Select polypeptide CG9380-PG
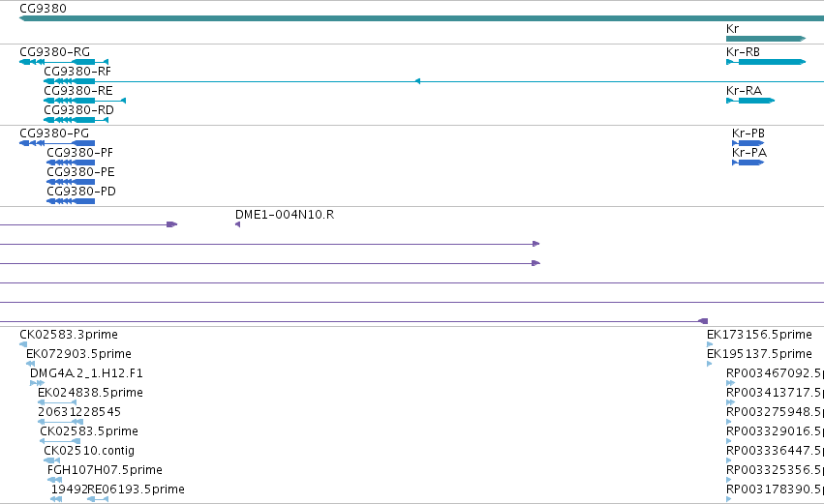This screenshot has height=504, width=824. click(x=54, y=133)
